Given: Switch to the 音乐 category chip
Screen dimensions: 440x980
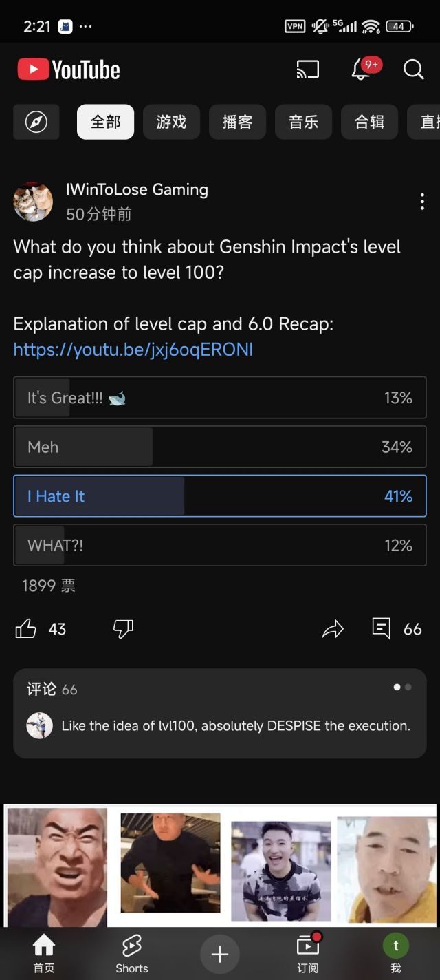Looking at the screenshot, I should 303,122.
